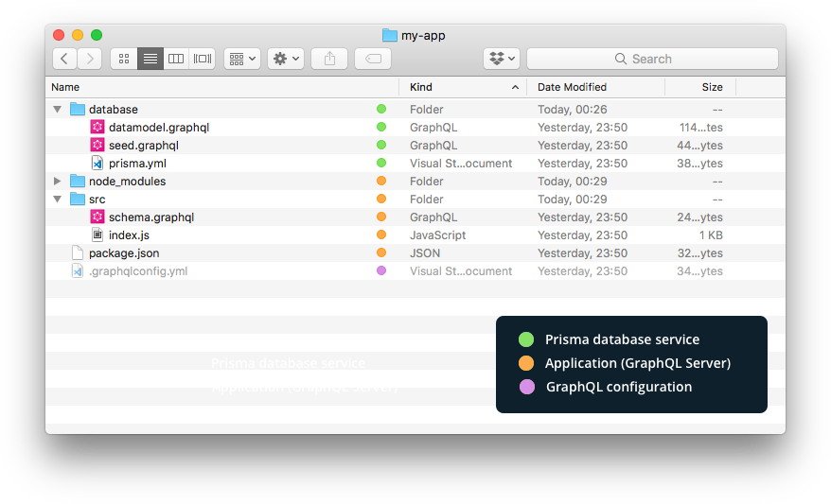Open the gear Action dropdown

[x=286, y=59]
